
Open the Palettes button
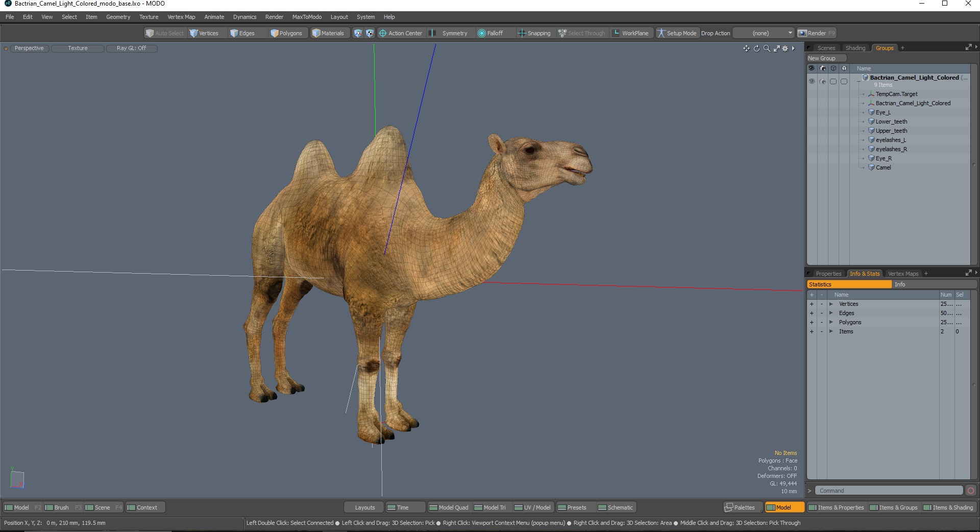(743, 507)
